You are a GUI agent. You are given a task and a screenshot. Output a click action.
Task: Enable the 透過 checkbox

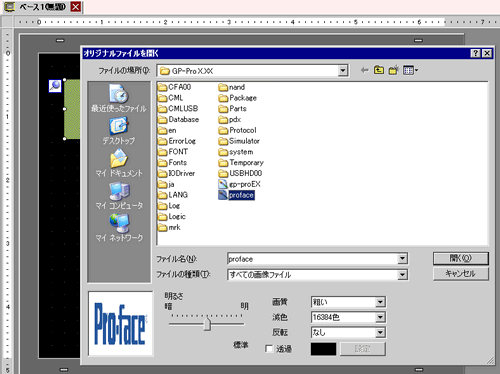pos(269,349)
